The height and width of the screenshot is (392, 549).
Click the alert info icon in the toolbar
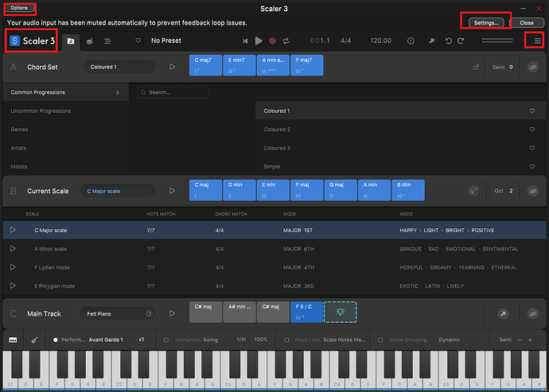click(411, 41)
